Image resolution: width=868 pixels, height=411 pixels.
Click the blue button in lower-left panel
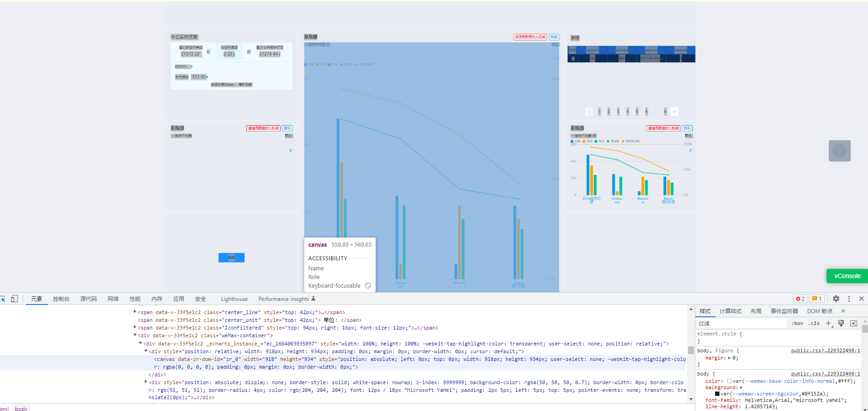[x=231, y=258]
